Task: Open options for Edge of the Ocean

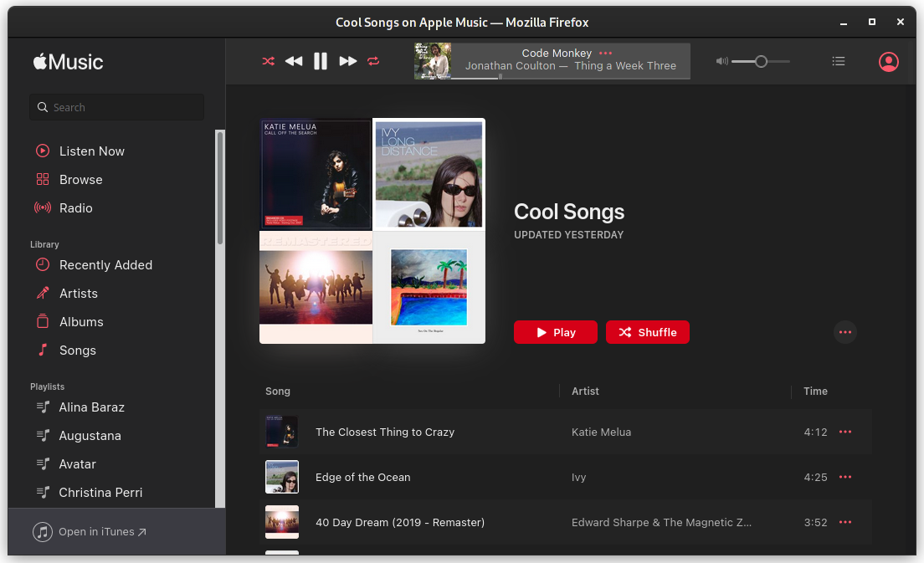Action: pyautogui.click(x=845, y=477)
